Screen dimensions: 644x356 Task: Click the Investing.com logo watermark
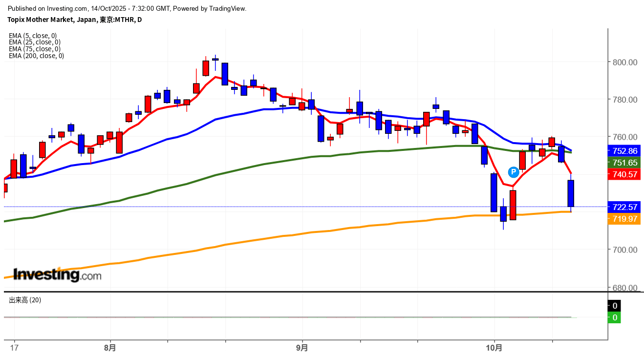click(x=57, y=275)
